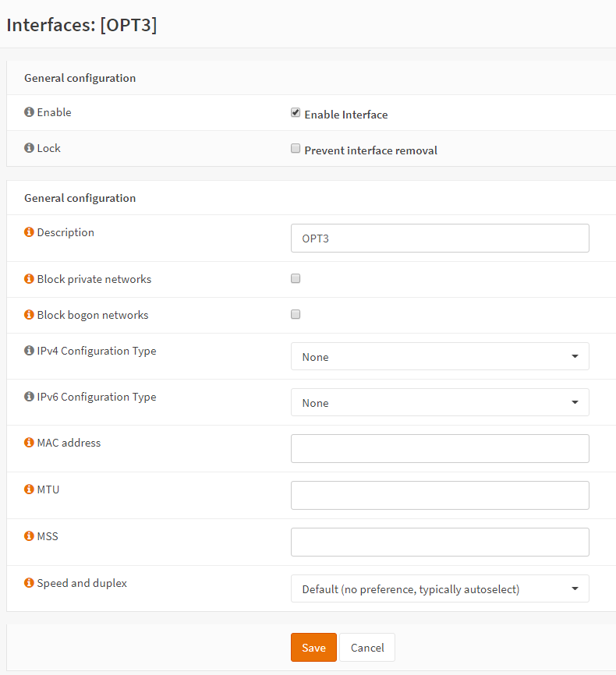
Task: Click the info icon for Block private networks
Action: pos(30,279)
